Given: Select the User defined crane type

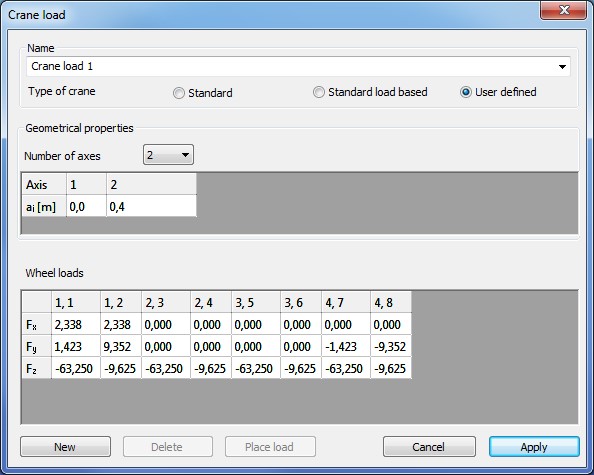Looking at the screenshot, I should [x=466, y=92].
